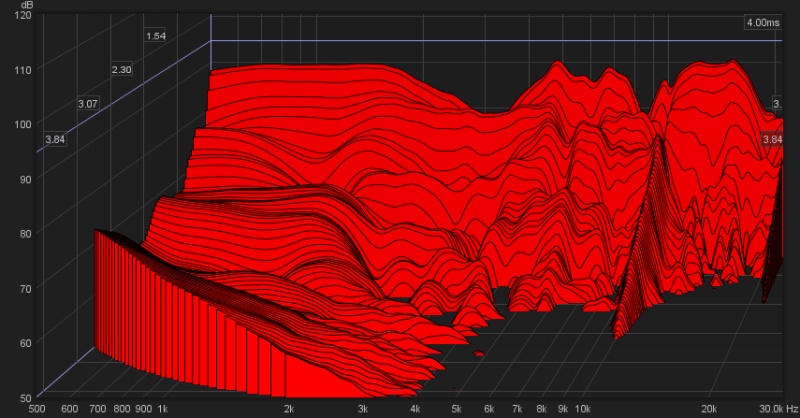The height and width of the screenshot is (418, 800).
Task: Click the 5k frequency axis label
Action: (x=456, y=409)
